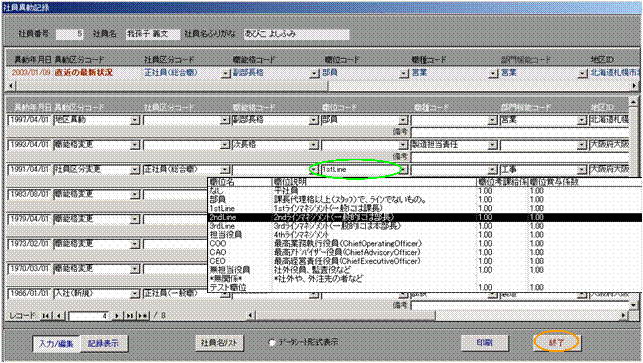Create new record with navigator asterisk button
The image size is (643, 363).
click(x=143, y=315)
